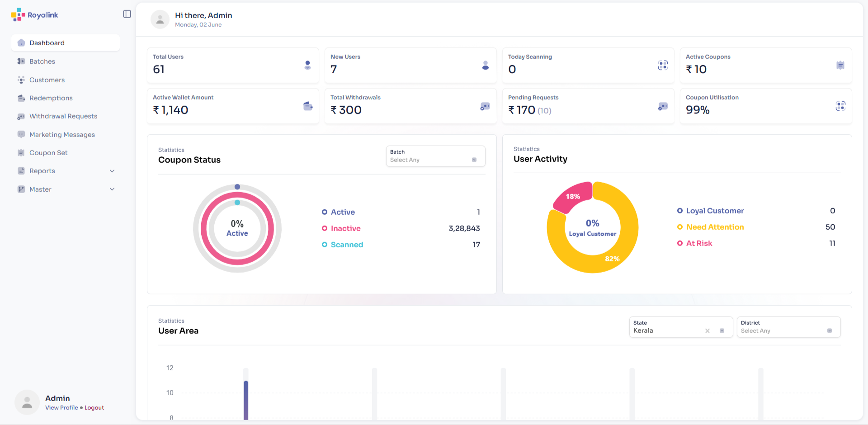The width and height of the screenshot is (868, 425).
Task: Click the Total Users card person icon
Action: coord(308,66)
